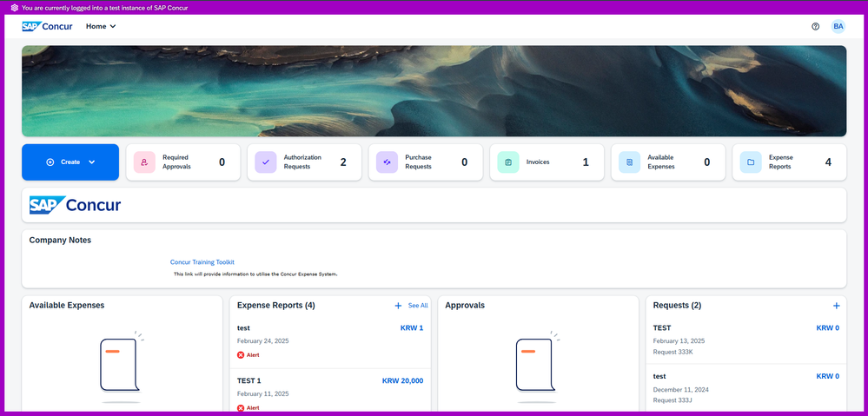Open the BA user profile avatar
The width and height of the screenshot is (868, 416).
(x=838, y=26)
